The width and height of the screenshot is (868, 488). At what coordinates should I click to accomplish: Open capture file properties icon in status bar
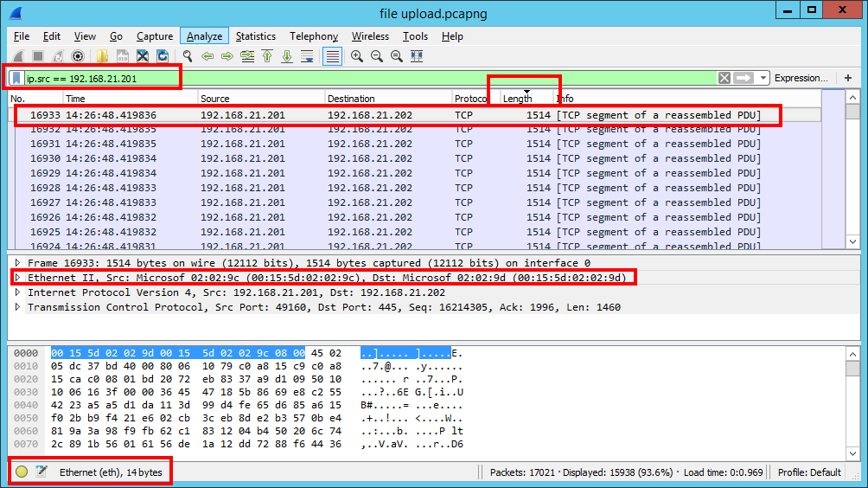coord(41,472)
